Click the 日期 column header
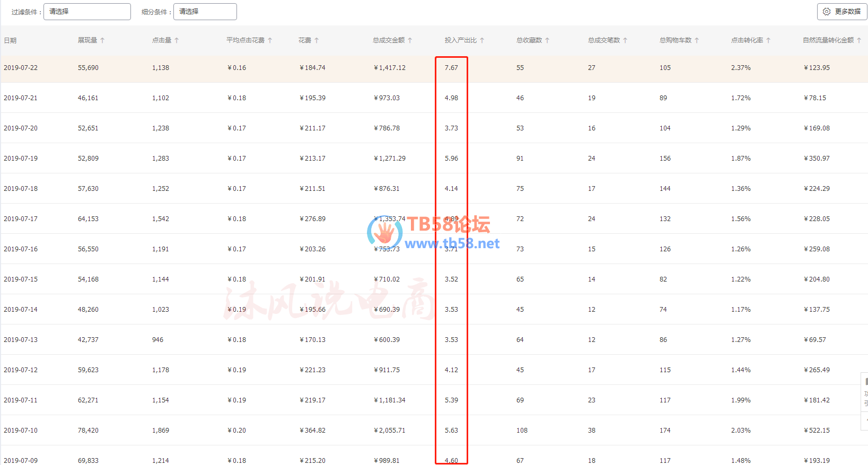Viewport: 868px width, 465px height. [10, 40]
